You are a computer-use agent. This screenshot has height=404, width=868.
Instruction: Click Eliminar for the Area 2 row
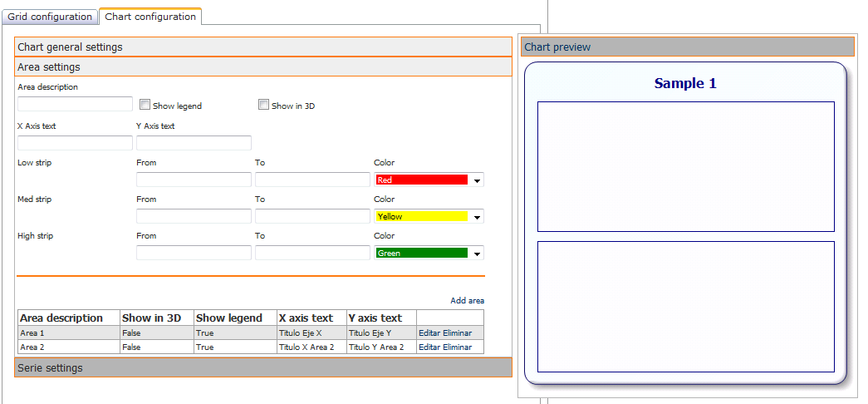click(x=457, y=347)
